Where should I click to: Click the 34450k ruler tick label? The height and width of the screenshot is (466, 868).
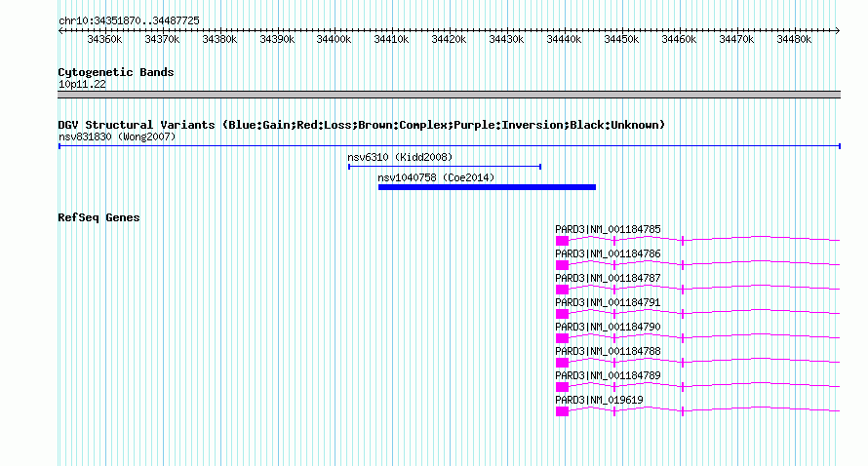621,39
